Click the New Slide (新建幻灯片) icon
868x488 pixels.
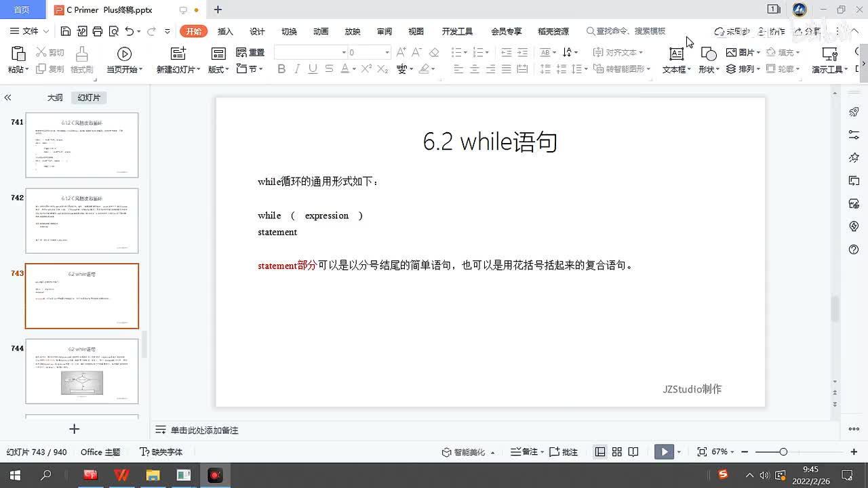[x=178, y=54]
